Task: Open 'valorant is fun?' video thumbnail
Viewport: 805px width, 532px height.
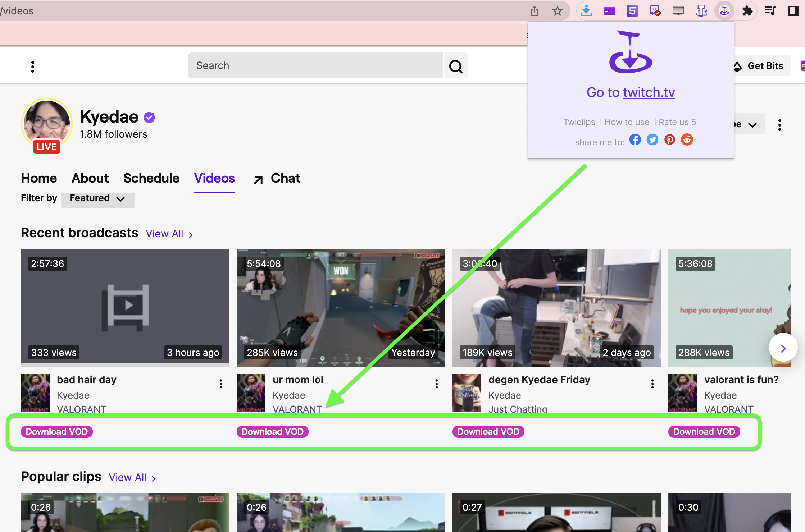Action: click(x=729, y=308)
